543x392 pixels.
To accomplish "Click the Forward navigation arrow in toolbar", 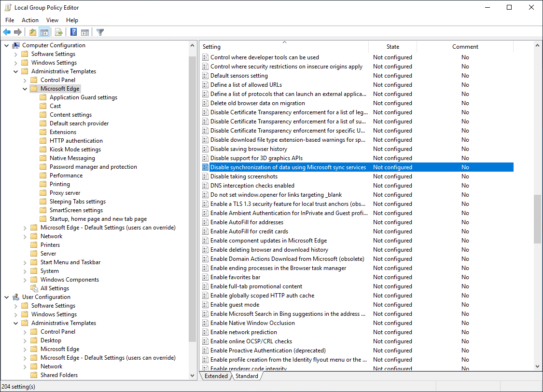I will click(17, 32).
